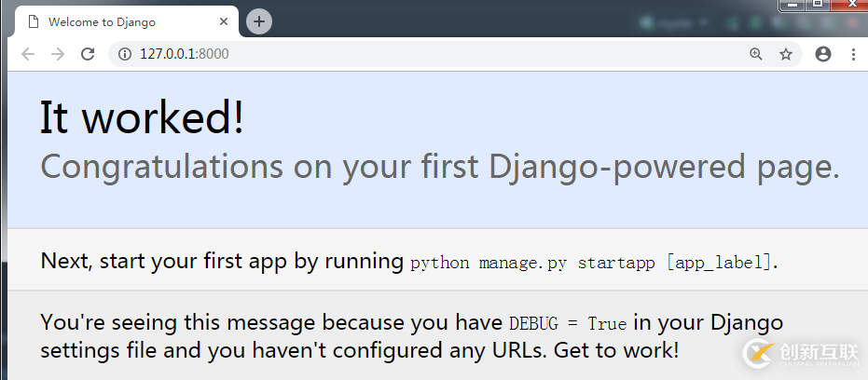Close the Welcome to Django tab
This screenshot has height=380, width=868.
coord(224,21)
